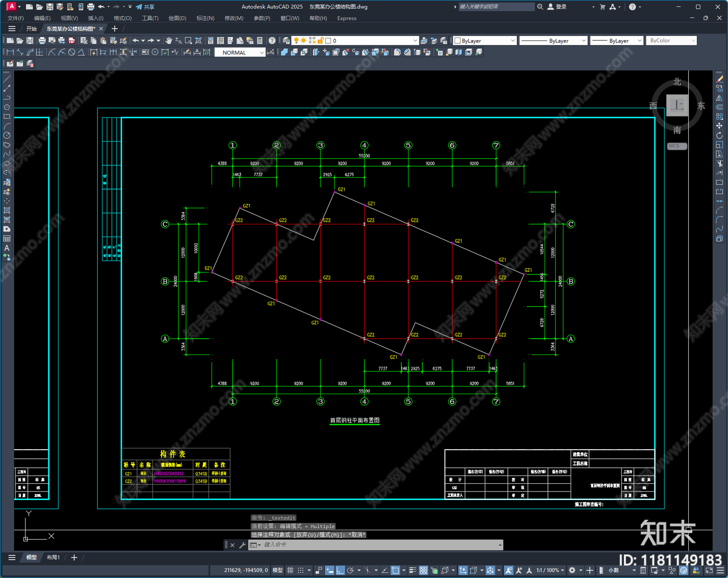Viewport: 728px width, 578px height.
Task: Click the Pan hand tool icon
Action: tap(169, 41)
